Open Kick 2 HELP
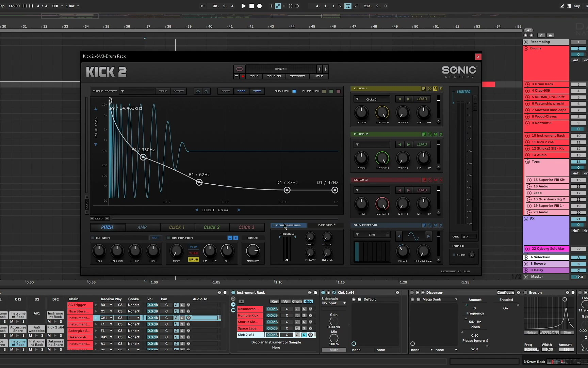 tap(319, 76)
